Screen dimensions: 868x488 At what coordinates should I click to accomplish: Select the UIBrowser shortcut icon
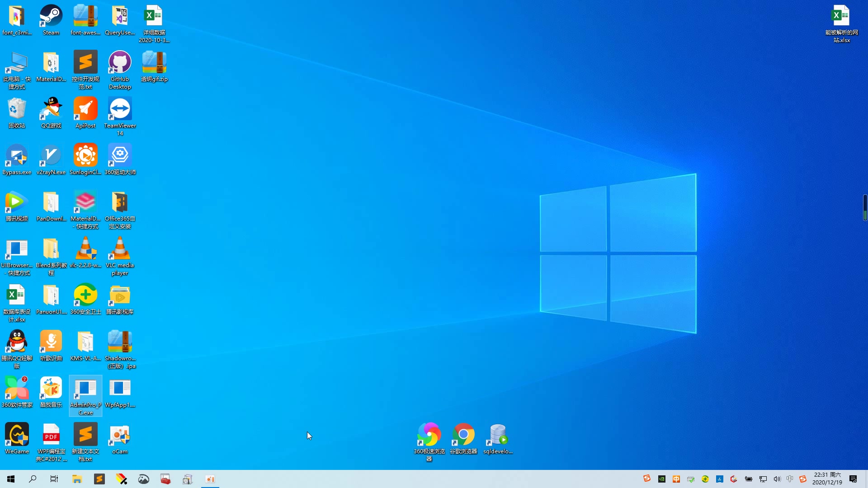point(17,257)
